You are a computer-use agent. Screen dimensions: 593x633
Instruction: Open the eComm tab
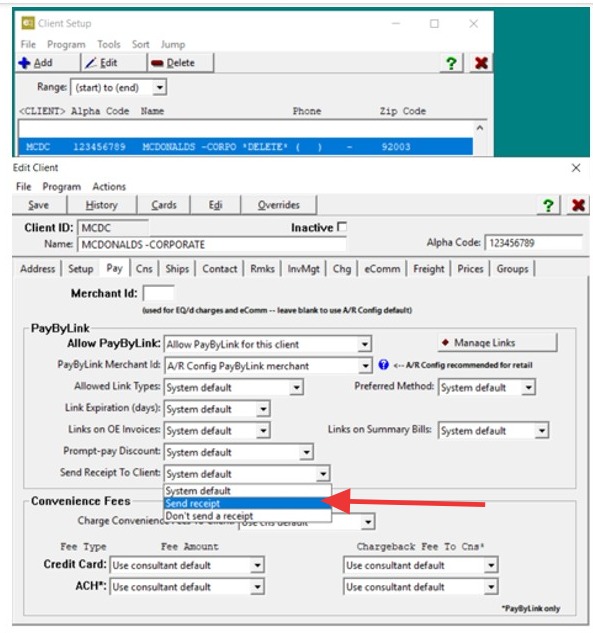[382, 269]
